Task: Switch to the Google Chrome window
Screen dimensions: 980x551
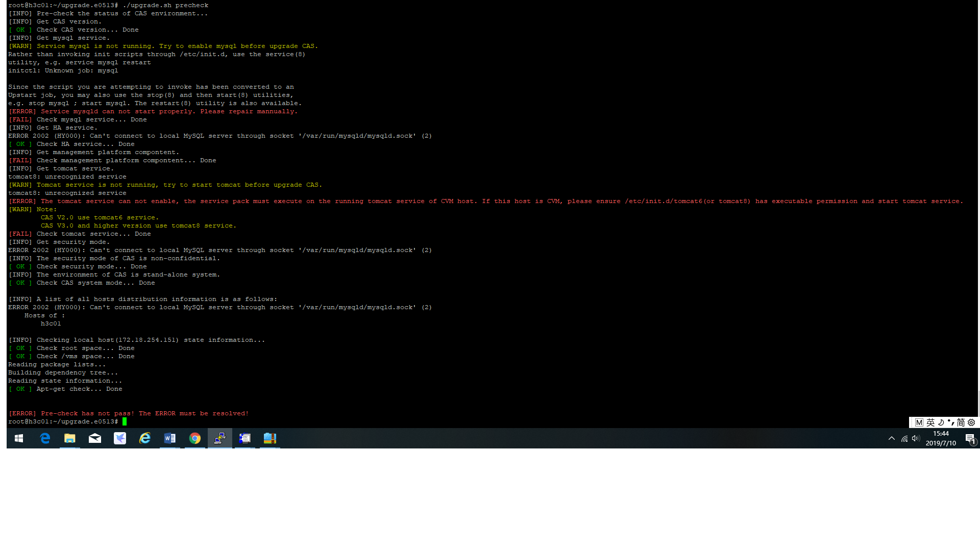Action: coord(195,439)
